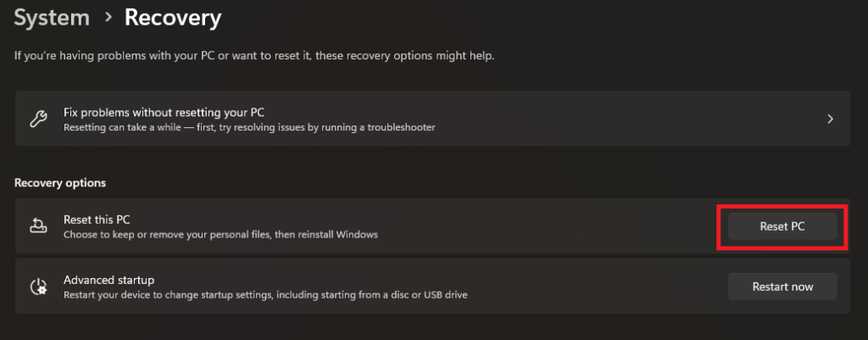The width and height of the screenshot is (868, 340).
Task: Expand the Fix problems row chevron
Action: coord(831,119)
